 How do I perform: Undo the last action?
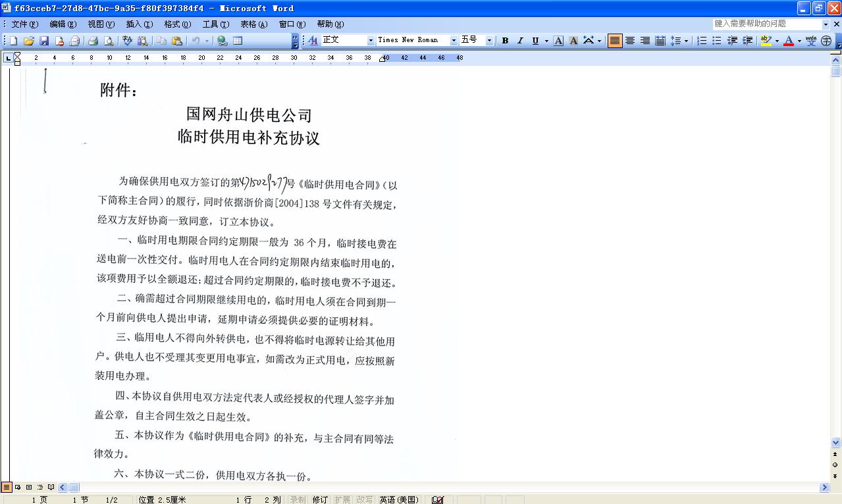(x=196, y=41)
